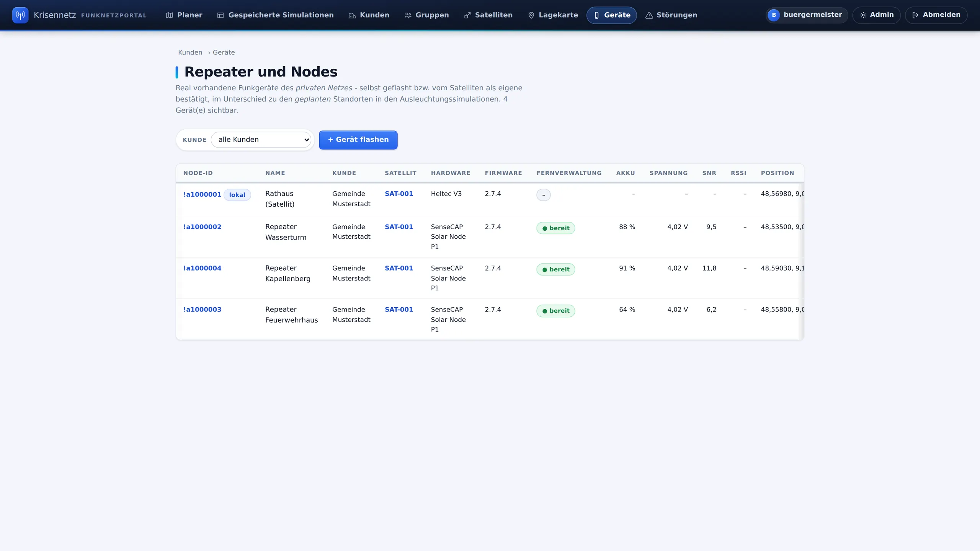980x551 pixels.
Task: Click SAT-001 link in Feuerwehrhaus row
Action: pyautogui.click(x=399, y=310)
